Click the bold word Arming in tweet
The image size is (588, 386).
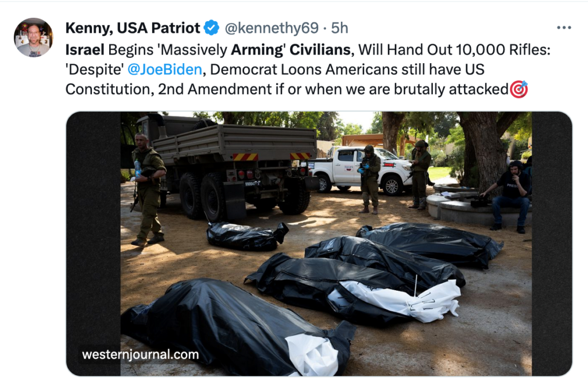click(257, 49)
